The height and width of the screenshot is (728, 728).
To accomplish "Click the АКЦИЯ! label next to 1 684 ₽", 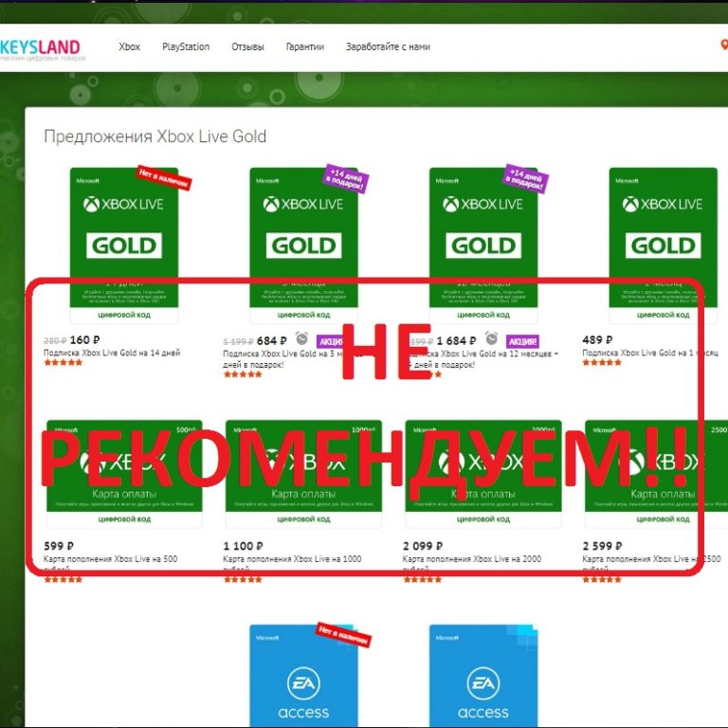I will tap(522, 341).
